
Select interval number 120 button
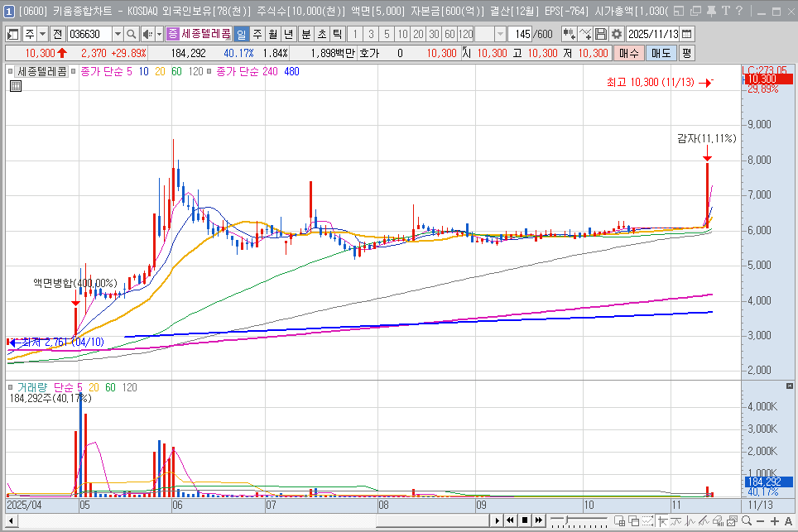(466, 34)
